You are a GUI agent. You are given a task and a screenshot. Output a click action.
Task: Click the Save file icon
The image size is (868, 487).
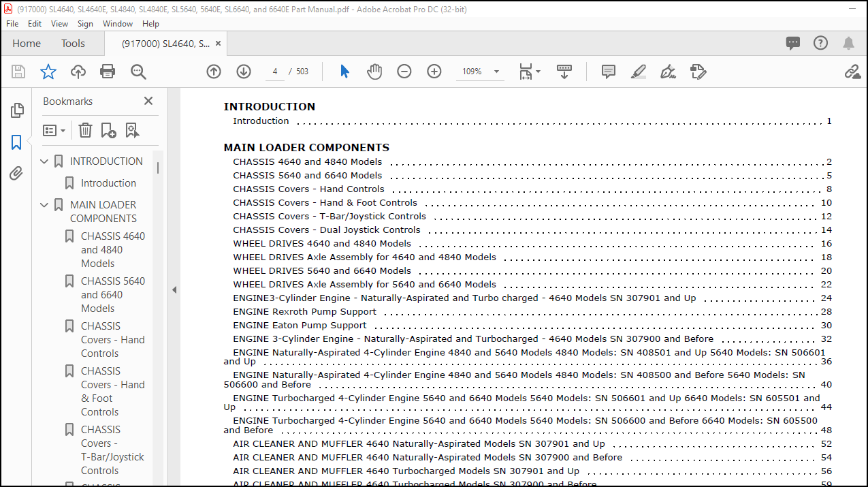point(18,72)
